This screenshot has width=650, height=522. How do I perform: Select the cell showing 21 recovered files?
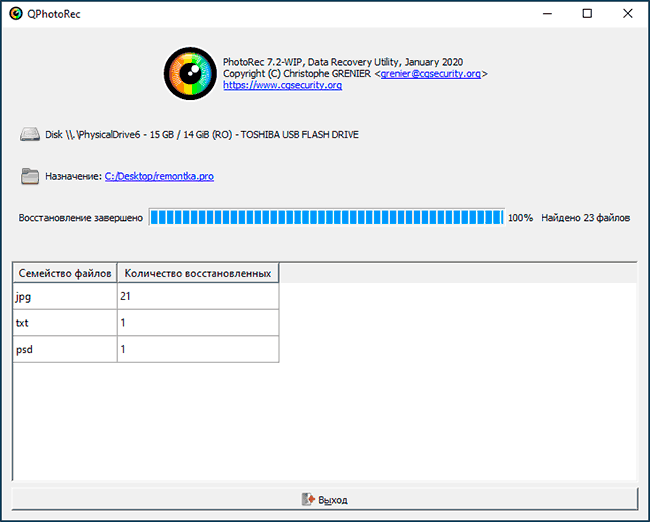click(x=197, y=297)
